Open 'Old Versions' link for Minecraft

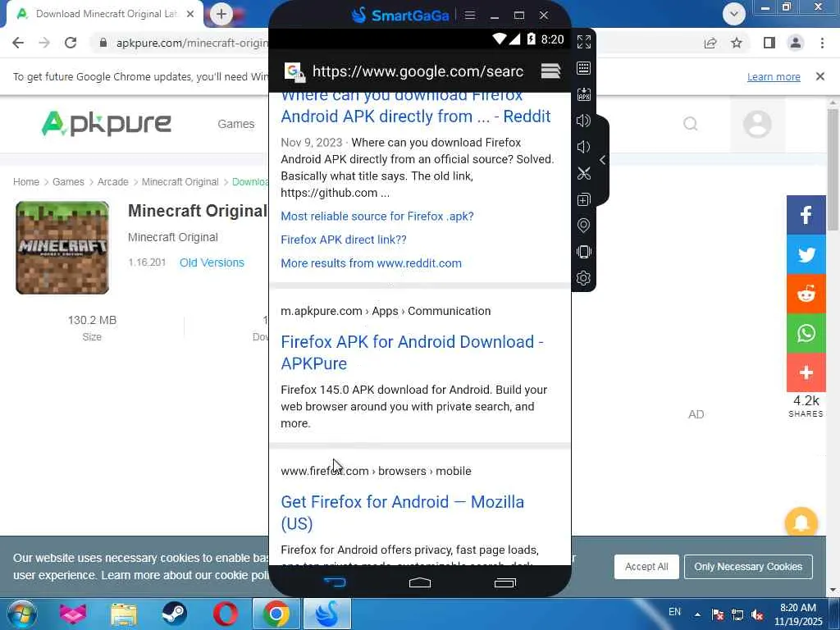pos(212,262)
